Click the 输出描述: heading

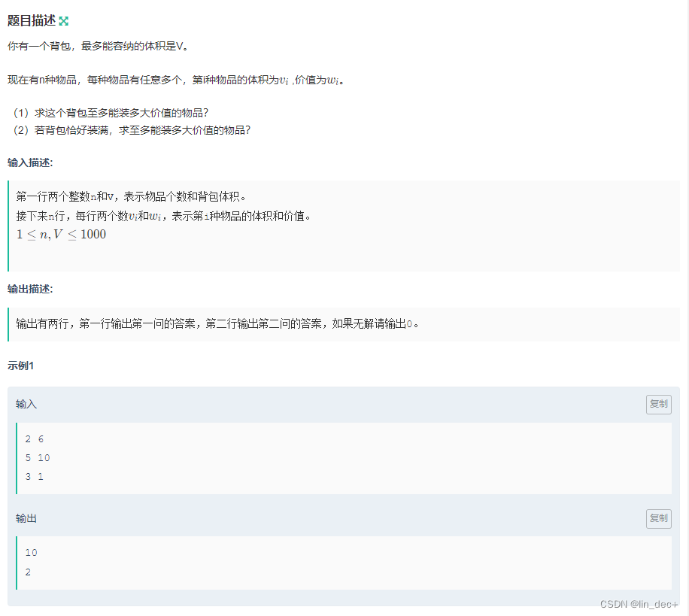(30, 289)
